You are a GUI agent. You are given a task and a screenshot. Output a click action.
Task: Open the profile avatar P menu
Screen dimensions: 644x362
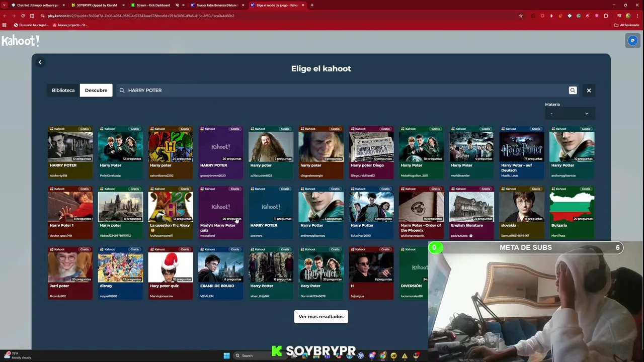(x=632, y=41)
